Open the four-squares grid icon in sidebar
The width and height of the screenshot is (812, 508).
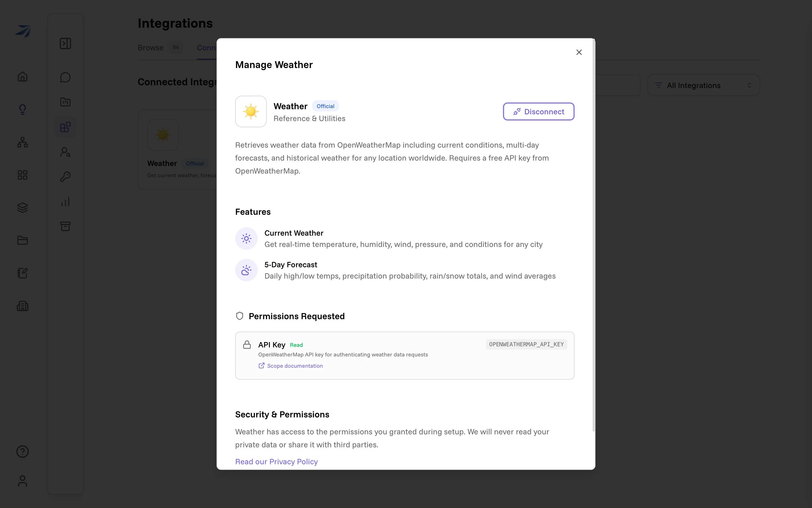coord(23,175)
